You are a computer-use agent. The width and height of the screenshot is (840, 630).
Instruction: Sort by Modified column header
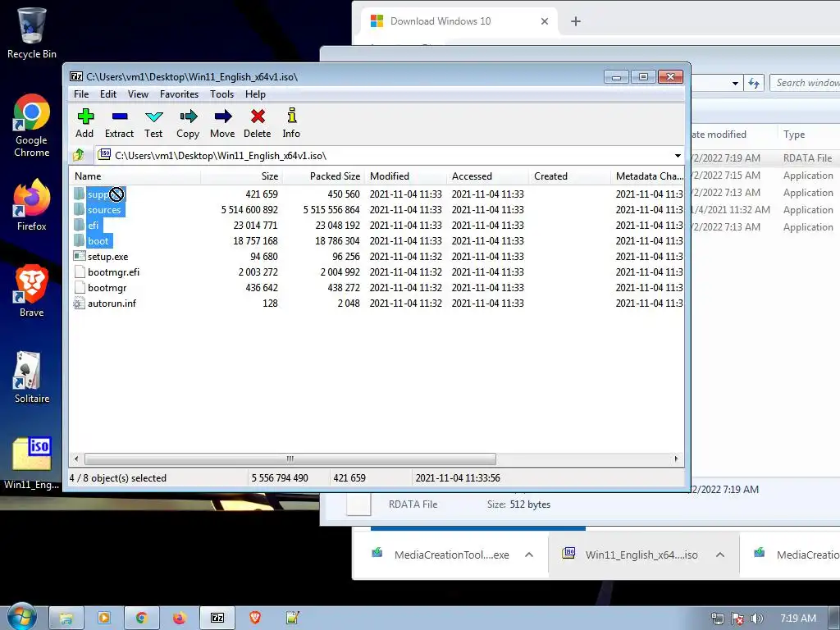[x=405, y=176]
